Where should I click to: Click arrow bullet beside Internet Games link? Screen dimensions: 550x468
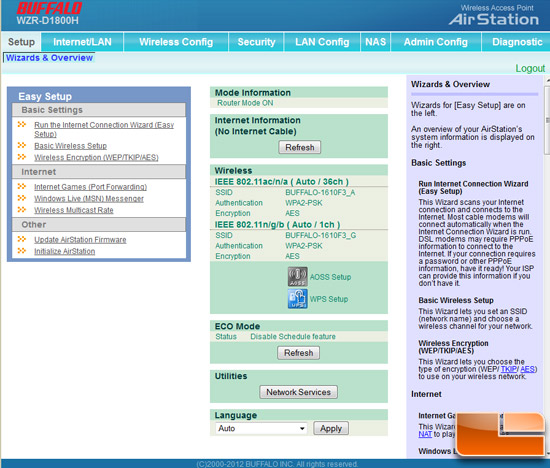(x=22, y=186)
